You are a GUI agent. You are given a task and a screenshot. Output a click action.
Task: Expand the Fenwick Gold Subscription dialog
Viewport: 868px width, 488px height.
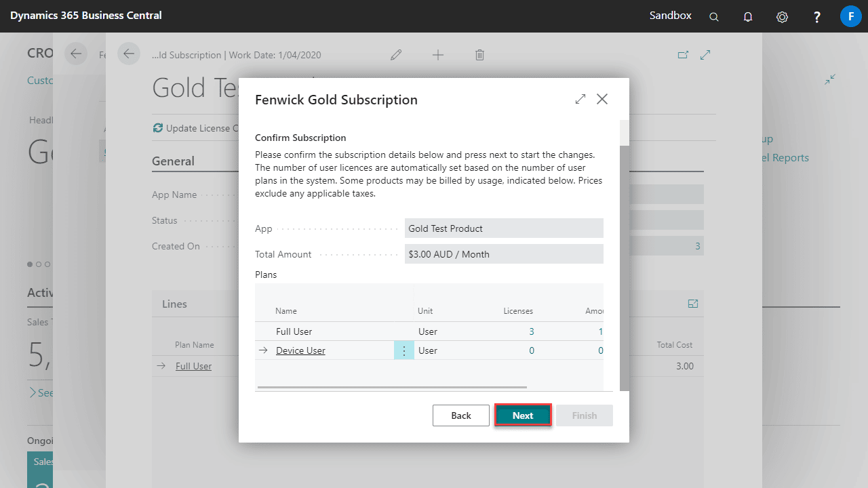click(580, 100)
